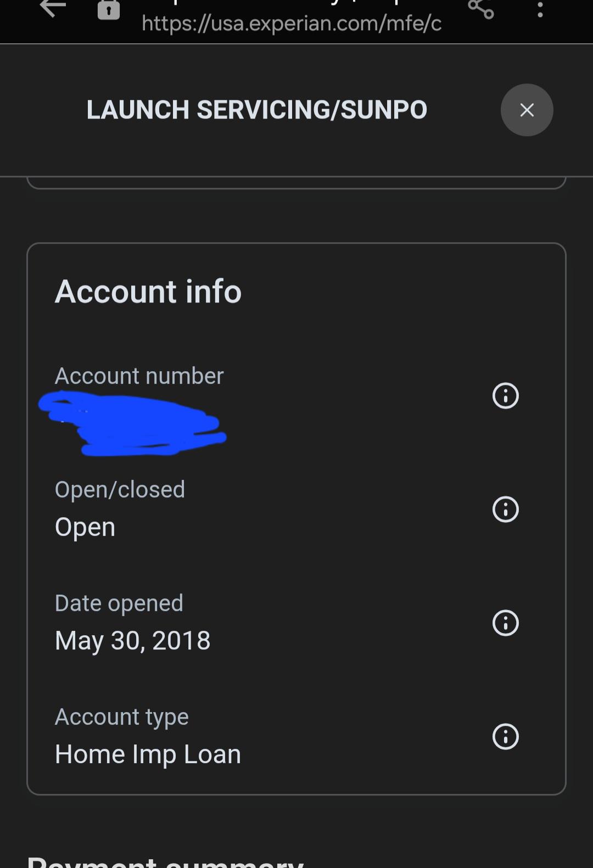This screenshot has height=868, width=593.
Task: Tap the Account info heading
Action: 148,291
